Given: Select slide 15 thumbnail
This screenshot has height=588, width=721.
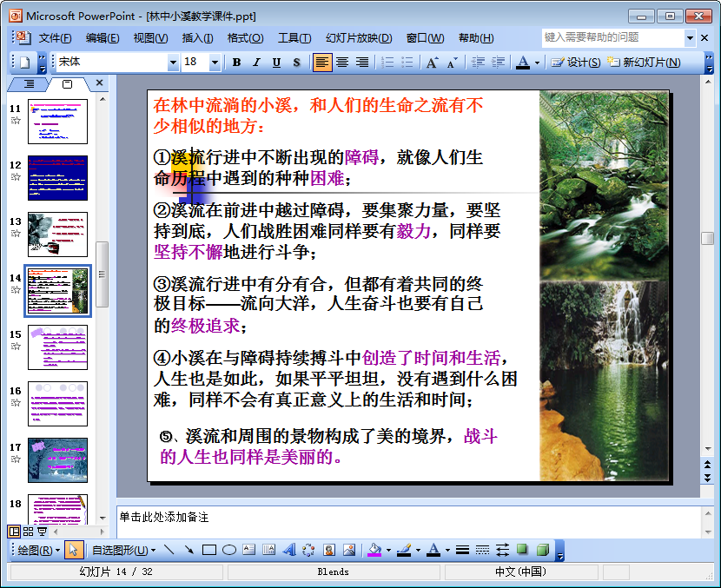Looking at the screenshot, I should coord(57,347).
